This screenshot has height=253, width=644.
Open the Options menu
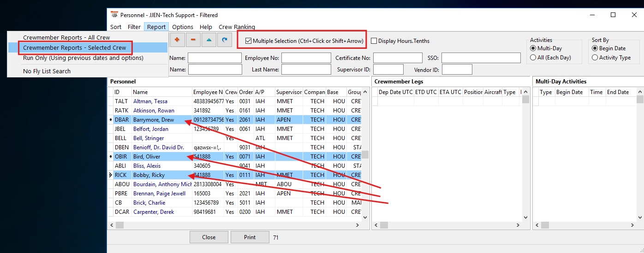coord(183,27)
